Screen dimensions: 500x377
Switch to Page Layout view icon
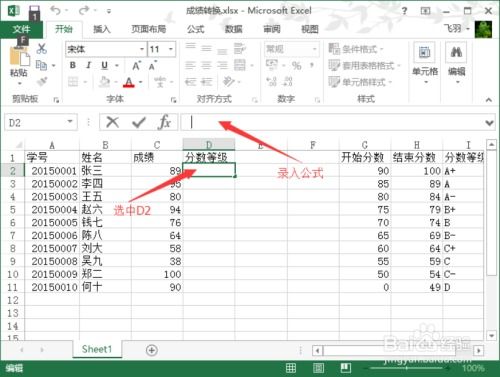pos(318,368)
